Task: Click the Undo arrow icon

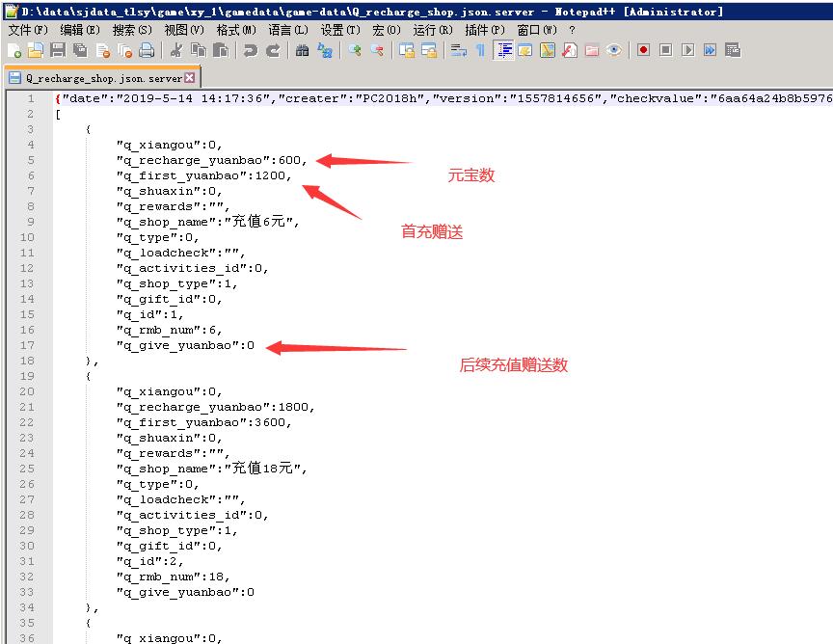Action: (x=251, y=50)
